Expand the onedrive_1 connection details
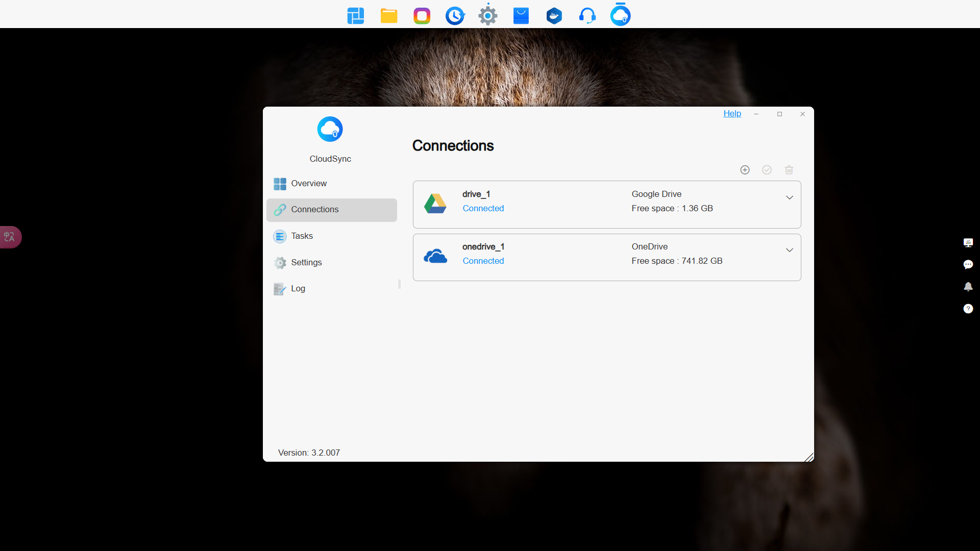 point(790,250)
